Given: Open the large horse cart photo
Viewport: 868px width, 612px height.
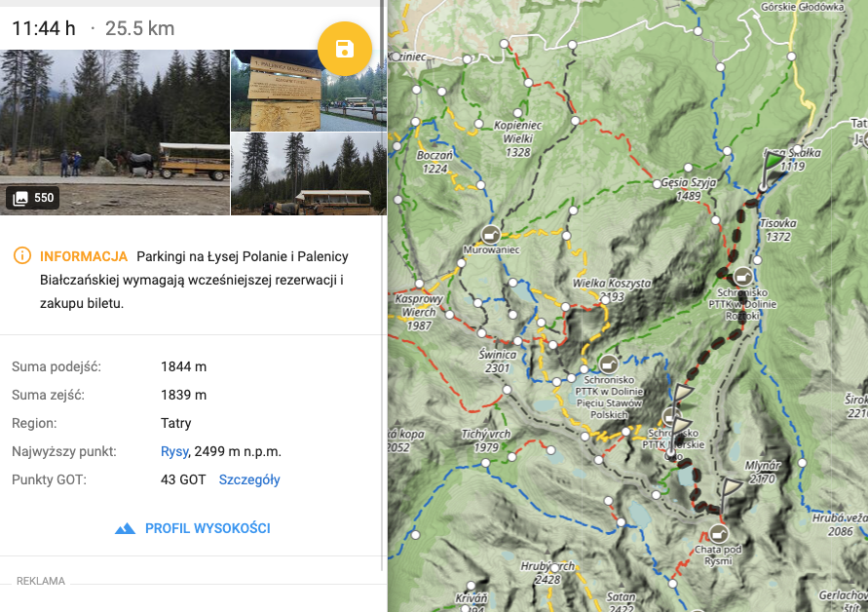Looking at the screenshot, I should point(115,132).
